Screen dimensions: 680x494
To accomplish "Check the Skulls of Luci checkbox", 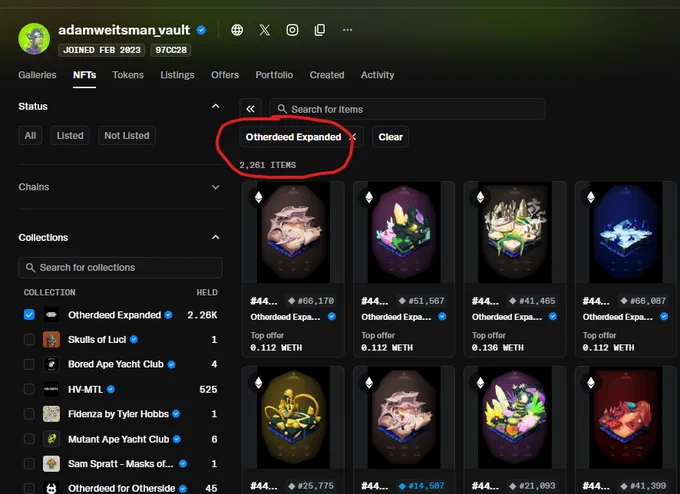I will pos(29,340).
